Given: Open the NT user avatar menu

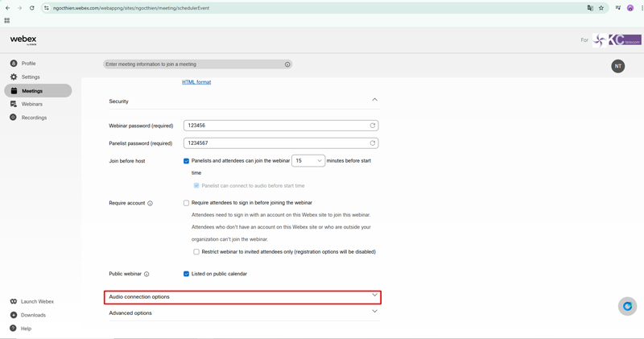Looking at the screenshot, I should pos(617,66).
